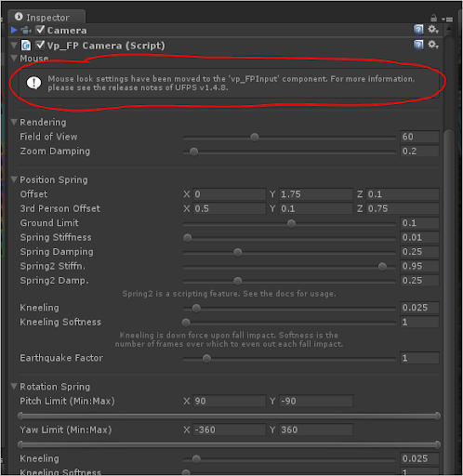Click the Position Spring Kneeling slider handle

tap(196, 308)
